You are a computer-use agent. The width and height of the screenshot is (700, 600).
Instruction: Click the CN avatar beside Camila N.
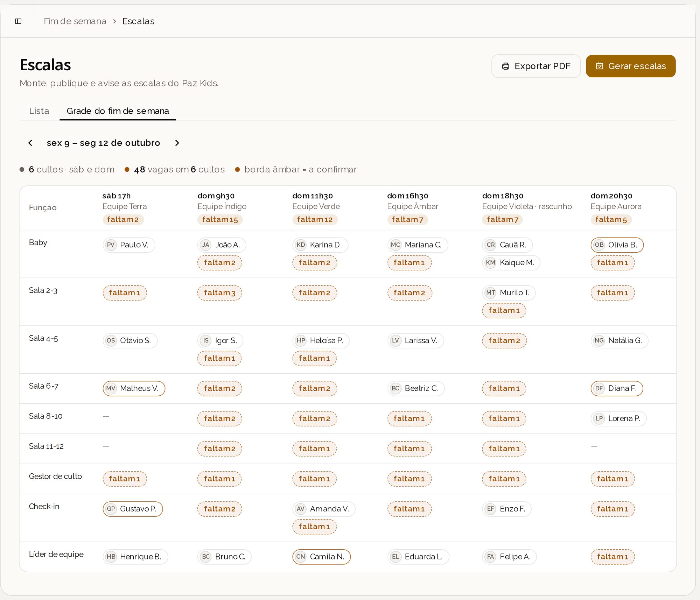coord(301,557)
